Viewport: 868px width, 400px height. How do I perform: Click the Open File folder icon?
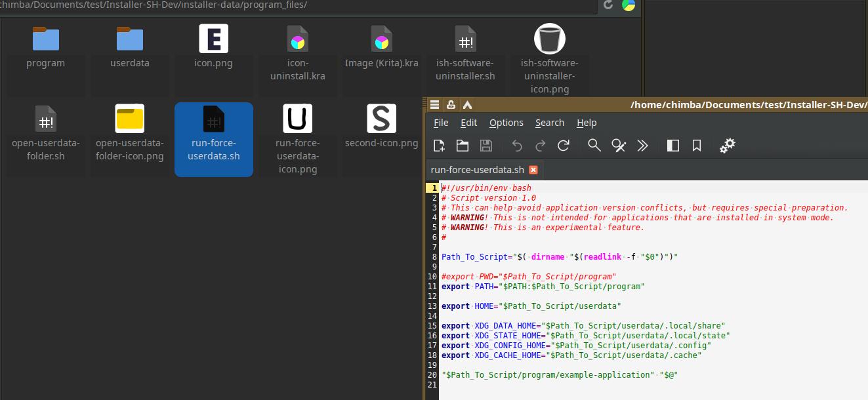[x=463, y=146]
